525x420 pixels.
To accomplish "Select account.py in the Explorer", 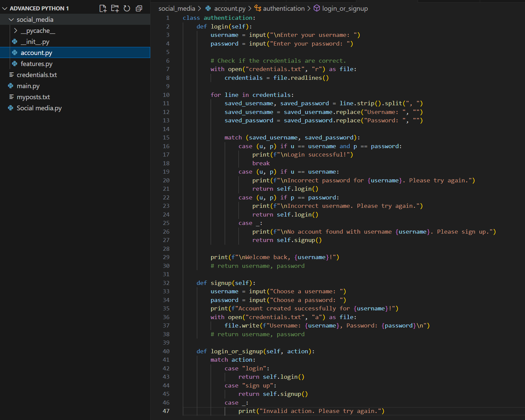I will point(36,53).
